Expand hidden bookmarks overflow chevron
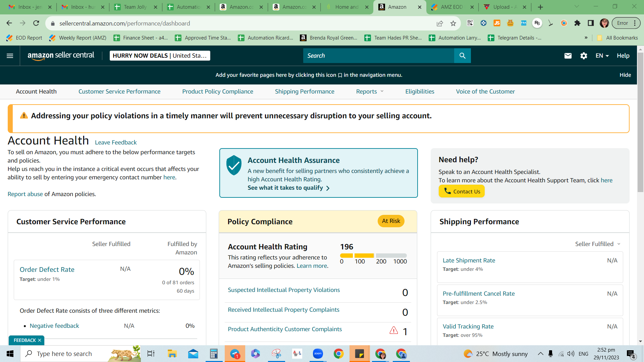Image resolution: width=644 pixels, height=362 pixels. [586, 38]
